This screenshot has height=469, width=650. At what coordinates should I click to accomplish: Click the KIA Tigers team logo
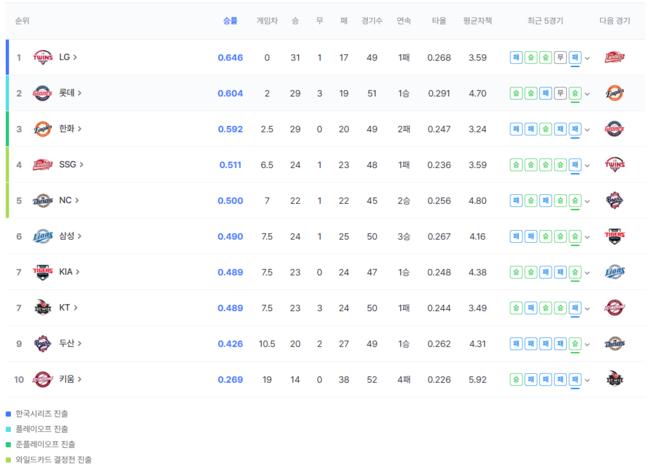point(43,272)
